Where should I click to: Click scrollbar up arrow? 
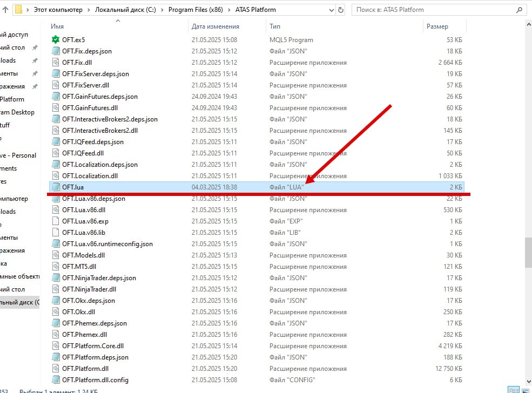(x=528, y=24)
